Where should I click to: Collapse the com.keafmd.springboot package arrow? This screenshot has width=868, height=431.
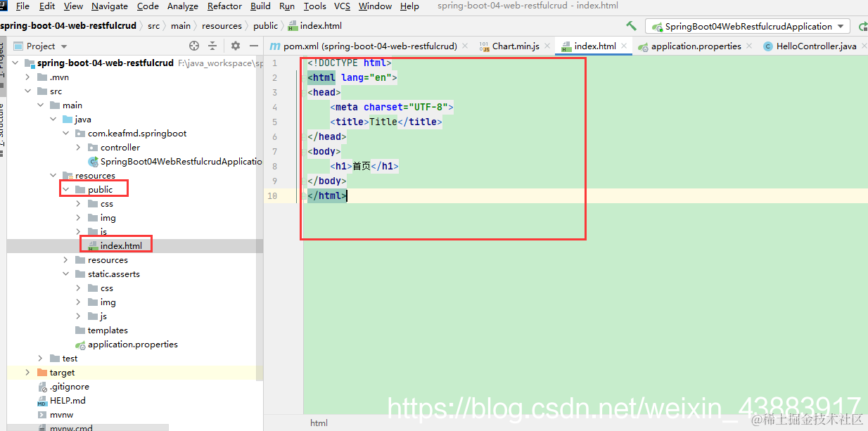tap(66, 134)
